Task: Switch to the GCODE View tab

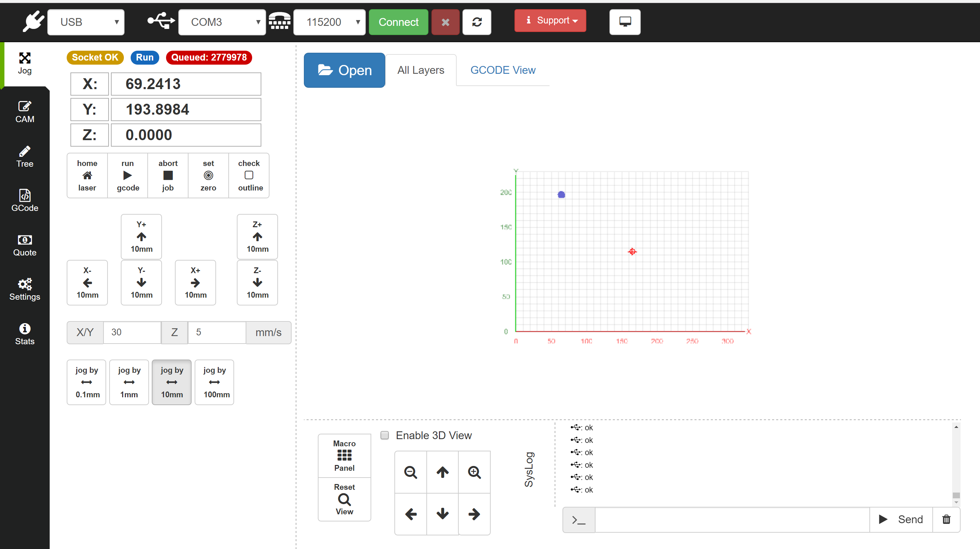Action: (x=503, y=70)
